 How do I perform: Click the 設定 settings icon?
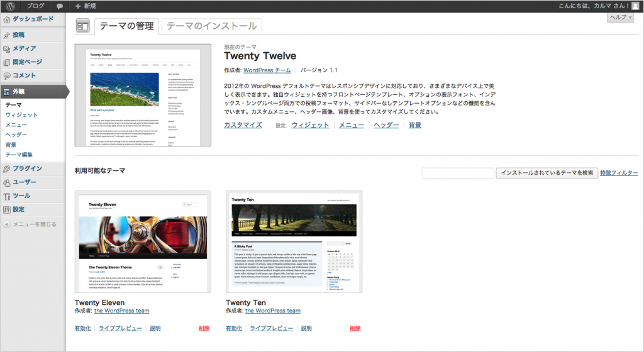(6, 210)
